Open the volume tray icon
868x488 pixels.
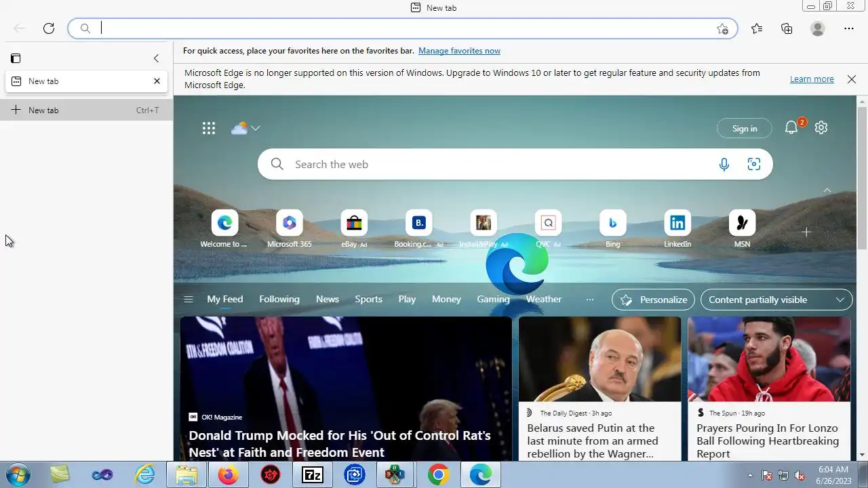tap(800, 475)
